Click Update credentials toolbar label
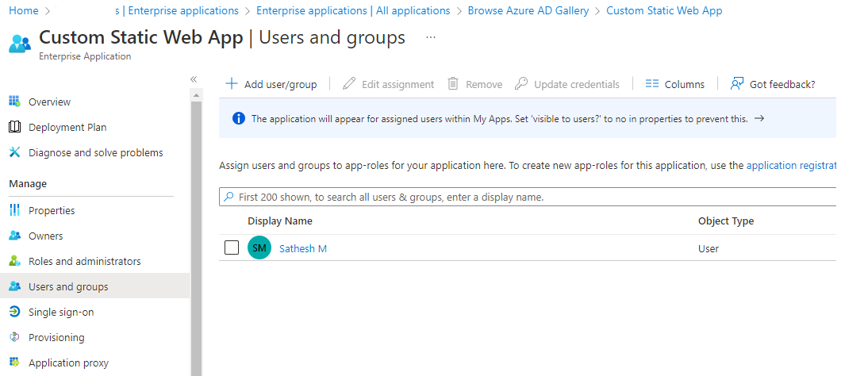 [576, 84]
